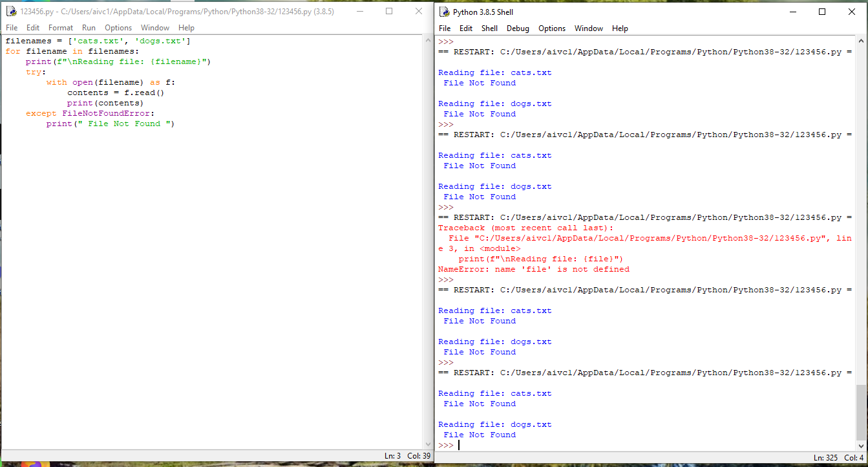Close the 123456.py editor window
Viewport: 868px width, 467px height.
point(418,11)
